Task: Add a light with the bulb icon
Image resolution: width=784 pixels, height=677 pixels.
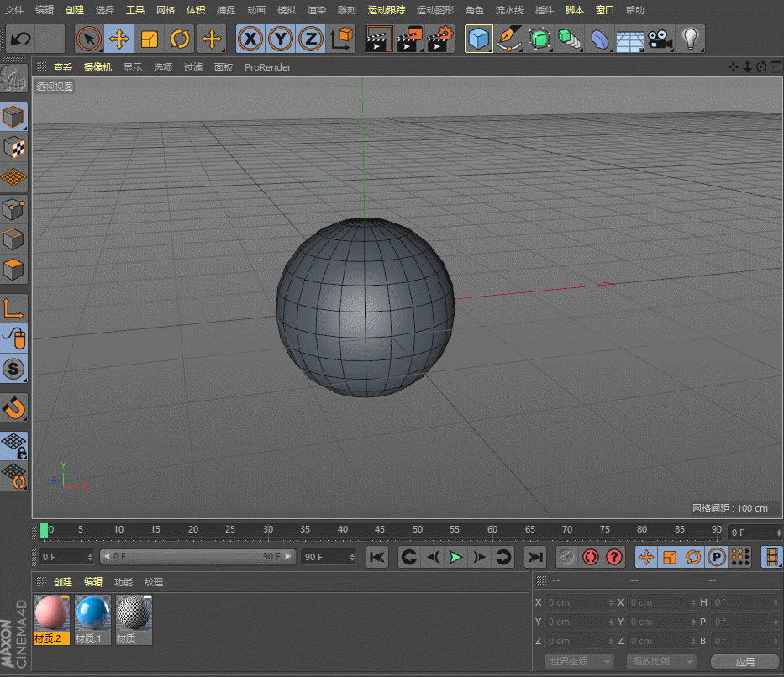Action: pos(690,39)
